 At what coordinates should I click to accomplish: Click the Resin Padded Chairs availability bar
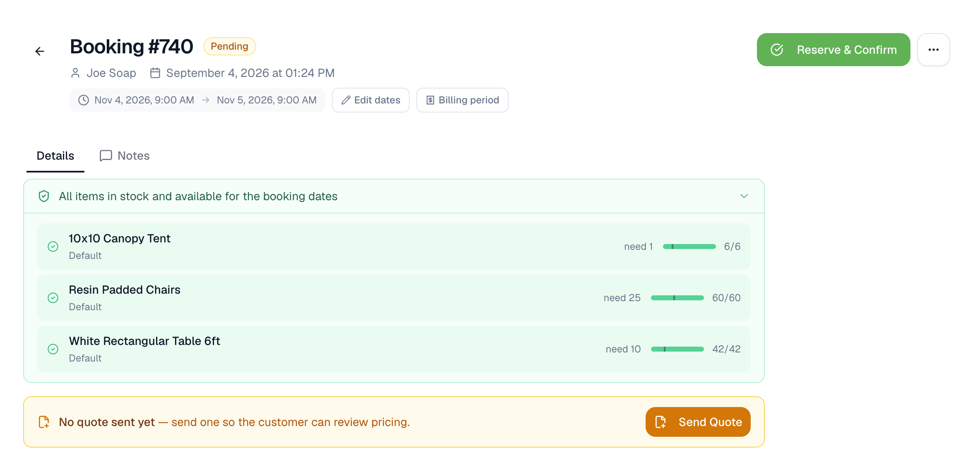click(677, 298)
